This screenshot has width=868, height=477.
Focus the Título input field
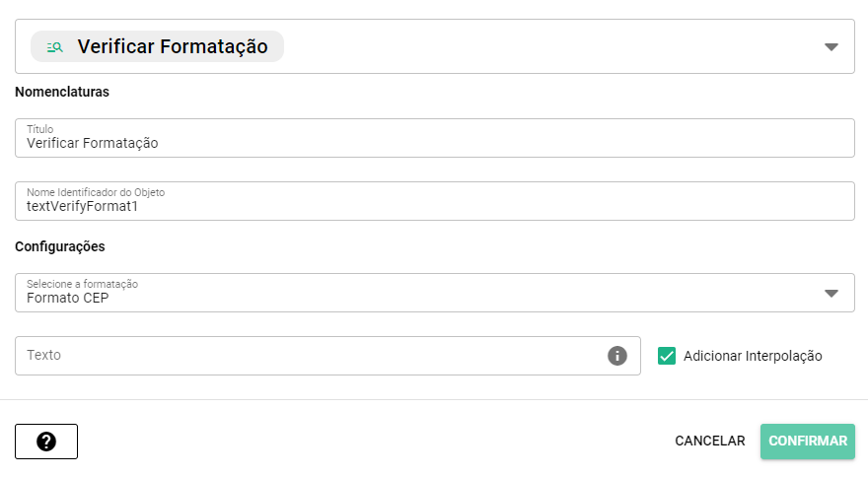pyautogui.click(x=434, y=143)
